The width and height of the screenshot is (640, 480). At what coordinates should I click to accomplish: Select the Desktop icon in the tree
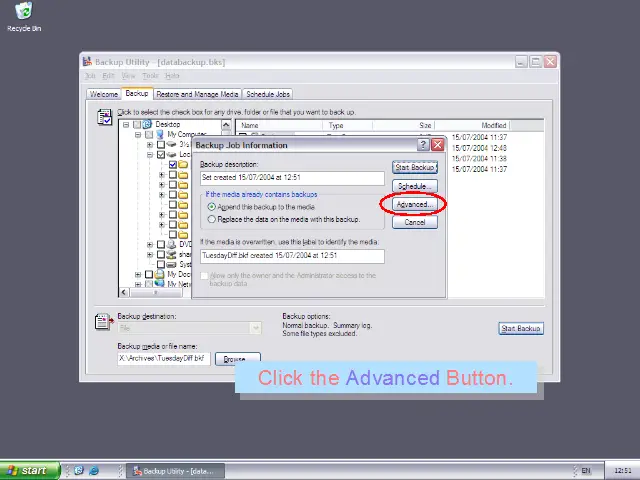tap(147, 125)
